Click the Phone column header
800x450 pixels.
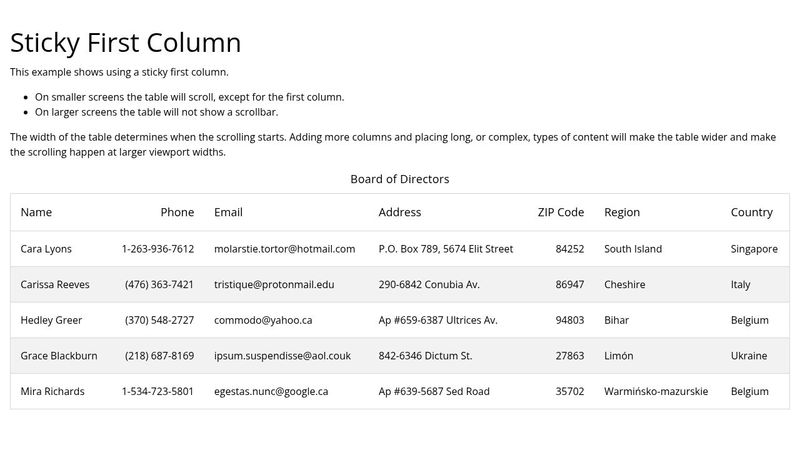[177, 212]
